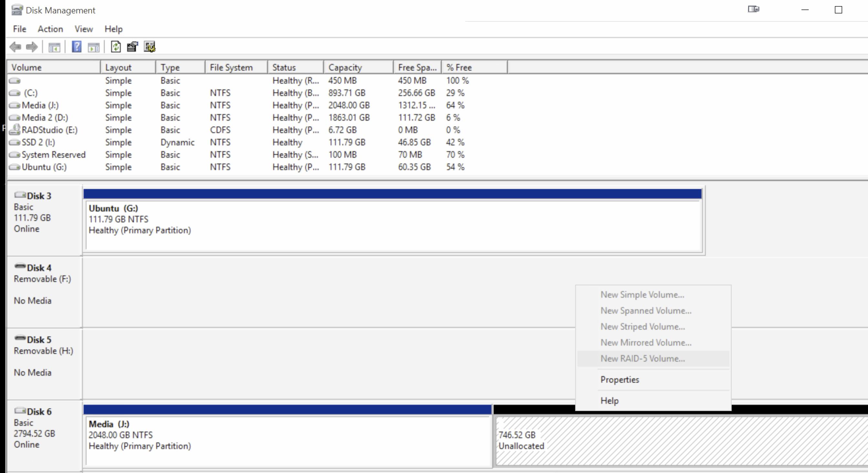Choose Properties in the context menu

[x=619, y=380]
